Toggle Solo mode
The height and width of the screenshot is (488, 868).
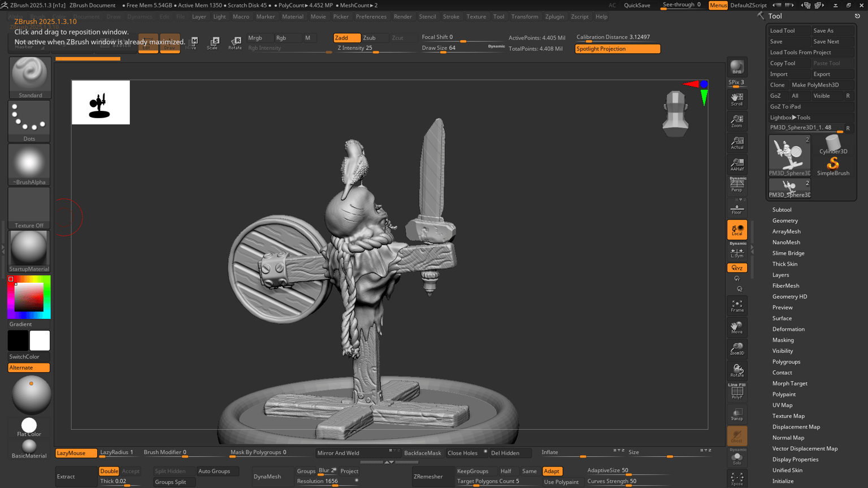point(737,457)
